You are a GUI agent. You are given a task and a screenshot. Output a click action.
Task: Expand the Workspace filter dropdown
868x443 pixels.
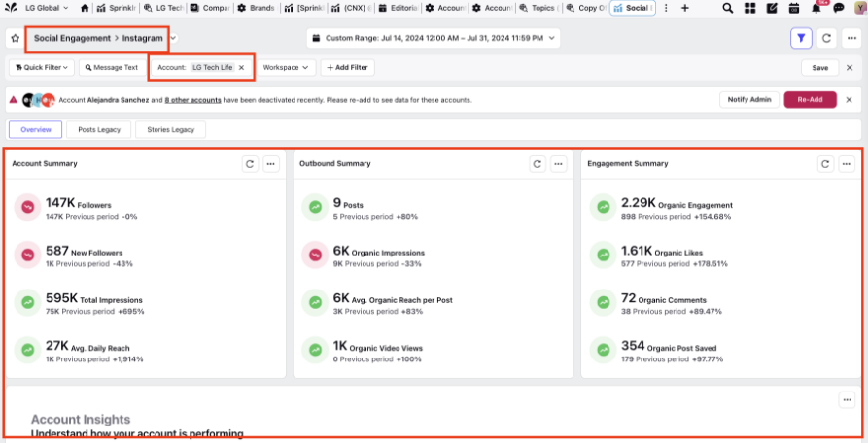(289, 68)
